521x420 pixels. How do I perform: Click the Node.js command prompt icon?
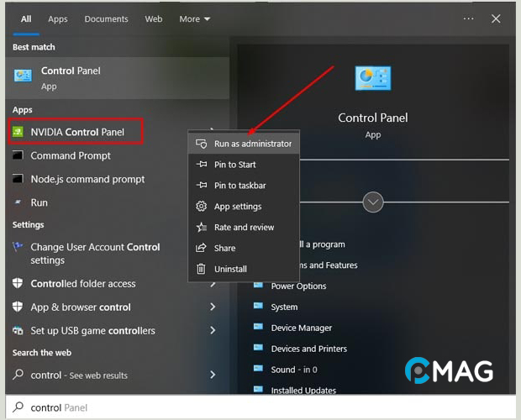tap(18, 179)
